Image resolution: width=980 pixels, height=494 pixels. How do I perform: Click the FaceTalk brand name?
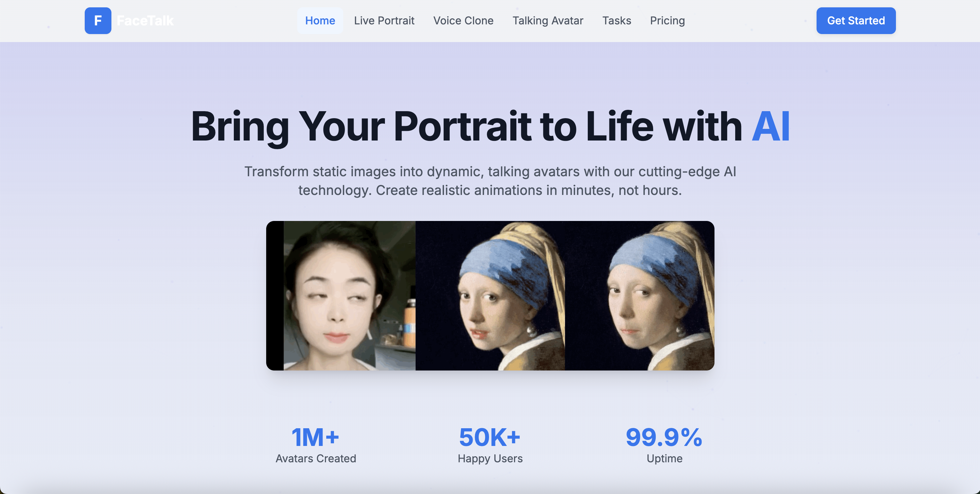coord(145,21)
